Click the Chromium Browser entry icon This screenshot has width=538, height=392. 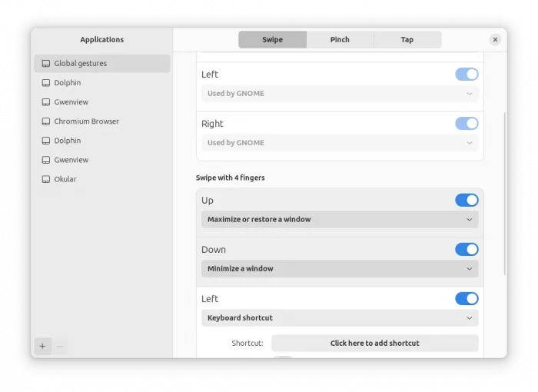pyautogui.click(x=46, y=121)
